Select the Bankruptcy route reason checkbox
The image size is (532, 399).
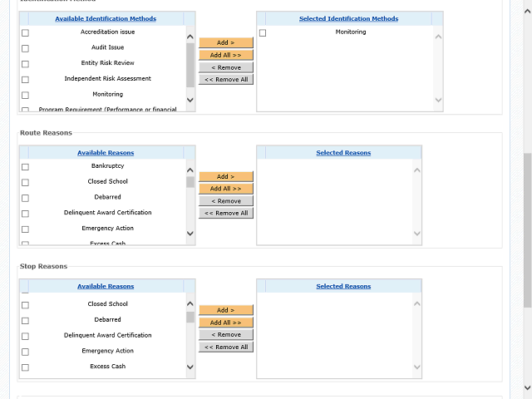coord(25,166)
